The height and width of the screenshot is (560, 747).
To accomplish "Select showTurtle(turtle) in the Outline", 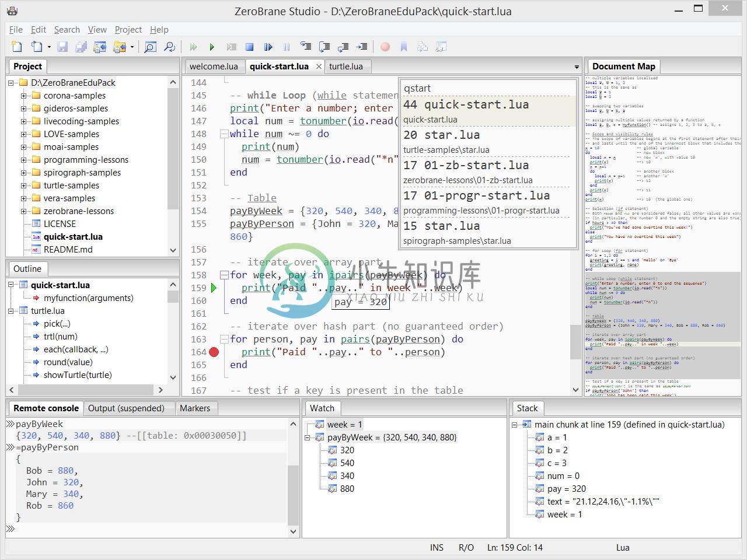I will (x=78, y=375).
